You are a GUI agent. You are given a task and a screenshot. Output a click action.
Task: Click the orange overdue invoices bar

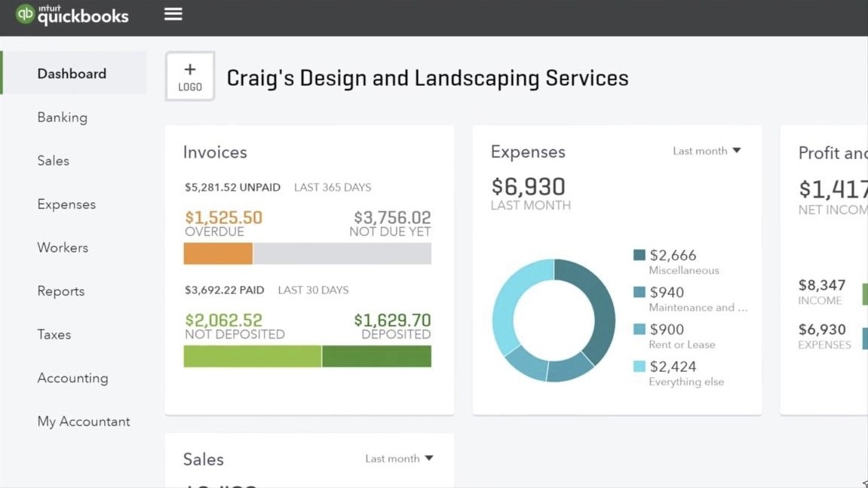click(x=218, y=253)
